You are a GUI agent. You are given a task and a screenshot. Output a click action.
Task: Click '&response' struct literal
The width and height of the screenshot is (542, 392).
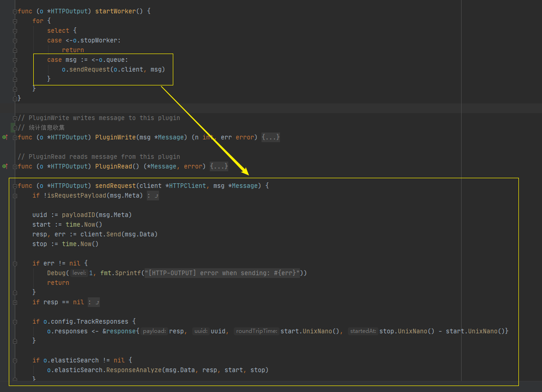119,331
